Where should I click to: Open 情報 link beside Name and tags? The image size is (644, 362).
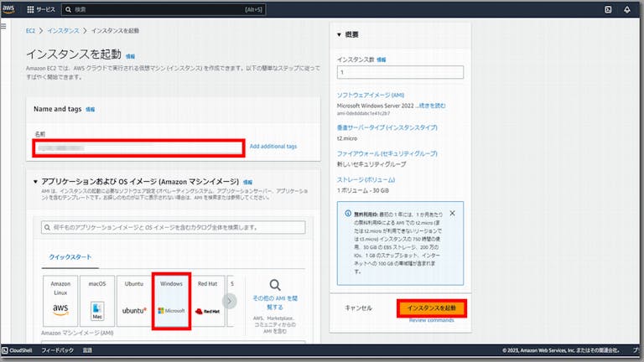tap(90, 109)
